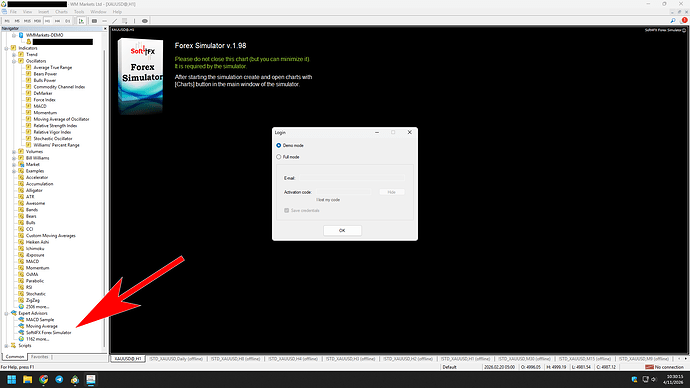690x388 pixels.
Task: Switch to the !STD_XAUUSD,Daily offline chart tab
Action: [x=176, y=359]
